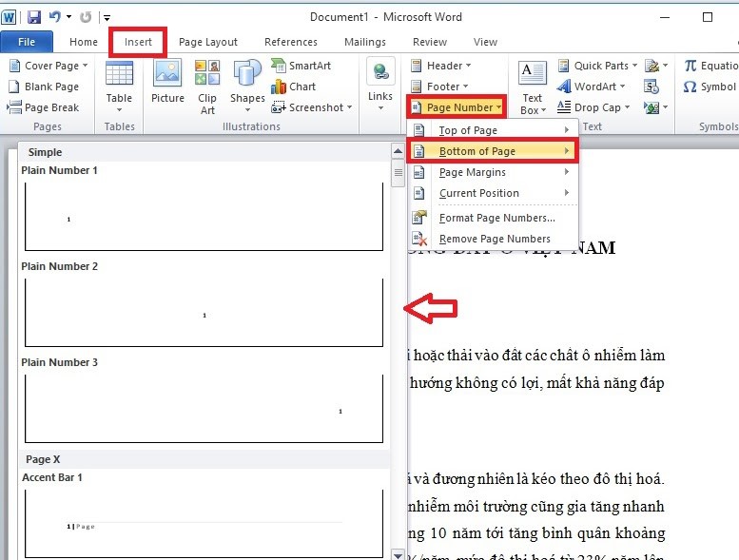Viewport: 739px width, 560px height.
Task: Open the View tab
Action: 485,42
